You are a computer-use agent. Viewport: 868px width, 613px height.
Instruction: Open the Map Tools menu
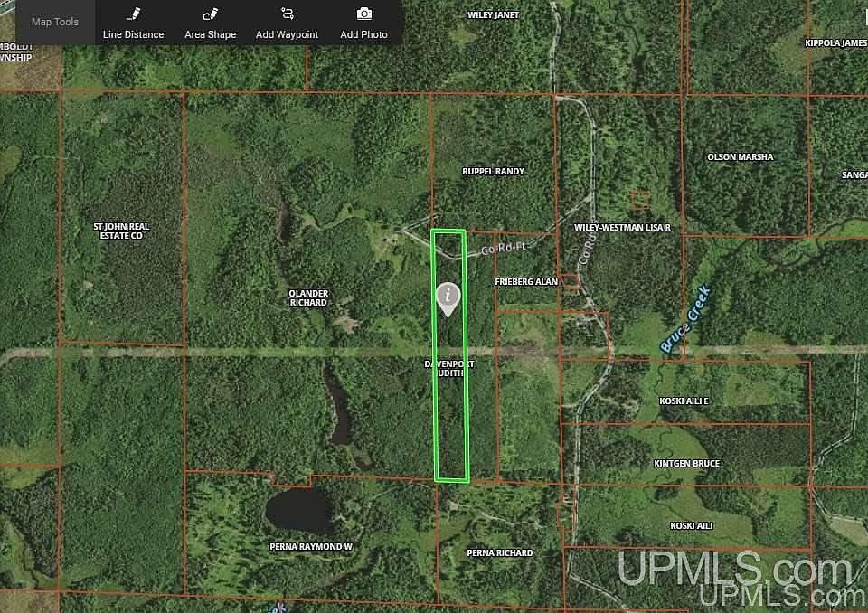click(55, 22)
